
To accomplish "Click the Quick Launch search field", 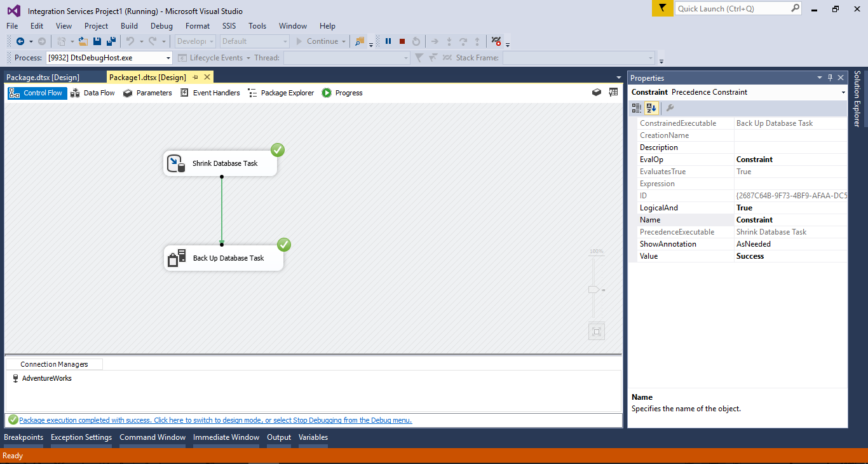I will pyautogui.click(x=732, y=8).
